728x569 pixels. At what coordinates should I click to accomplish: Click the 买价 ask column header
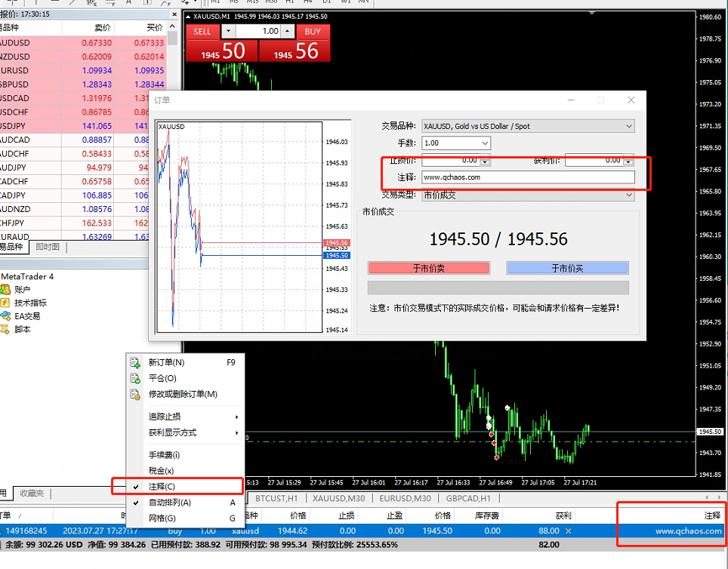pos(155,28)
